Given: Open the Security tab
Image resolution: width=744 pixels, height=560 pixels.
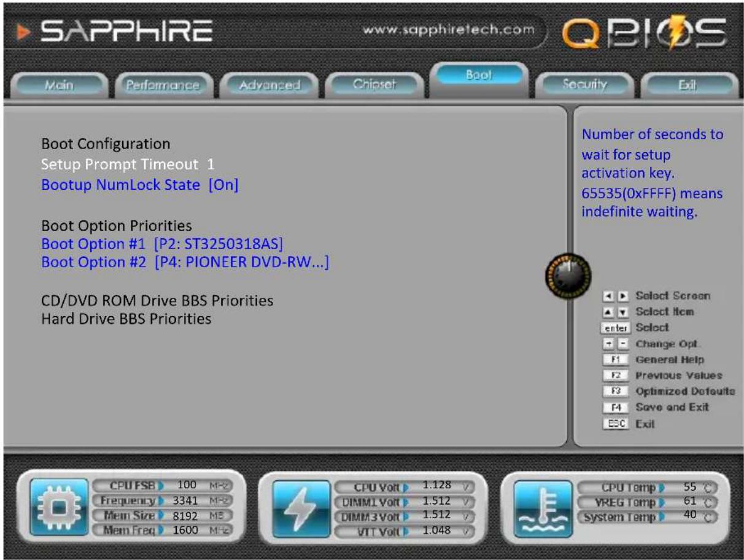Looking at the screenshot, I should coord(584,85).
